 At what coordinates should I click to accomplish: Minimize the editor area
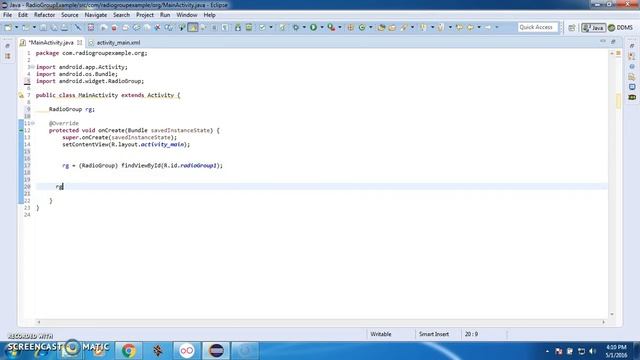(x=603, y=42)
